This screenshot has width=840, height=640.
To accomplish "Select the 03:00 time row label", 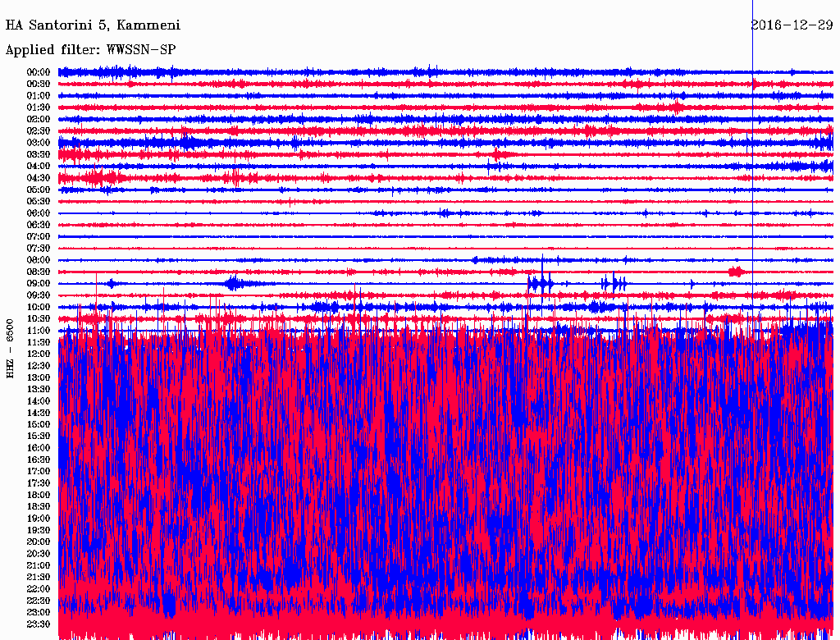I will click(39, 143).
